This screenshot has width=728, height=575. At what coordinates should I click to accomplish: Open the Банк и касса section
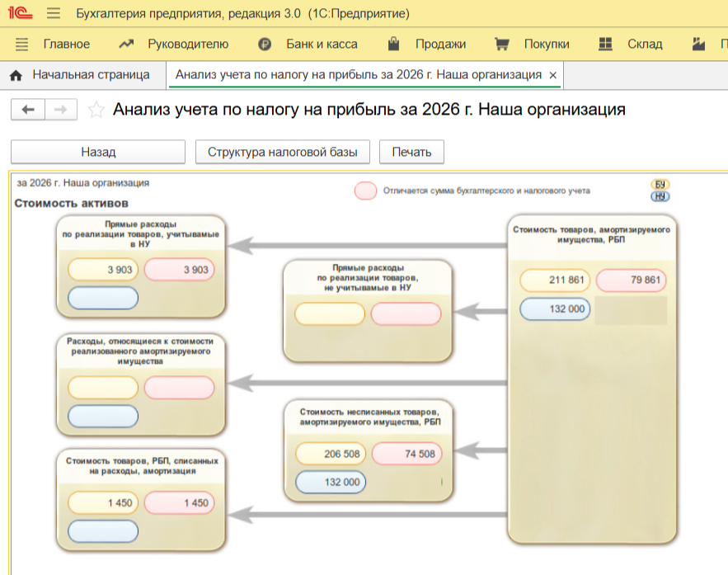(322, 44)
